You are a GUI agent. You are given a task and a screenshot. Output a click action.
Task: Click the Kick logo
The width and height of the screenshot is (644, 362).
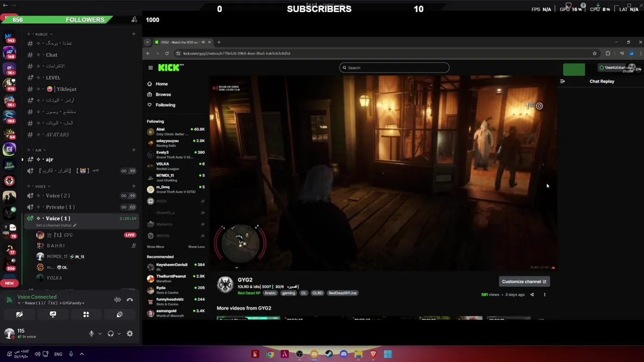tap(171, 67)
